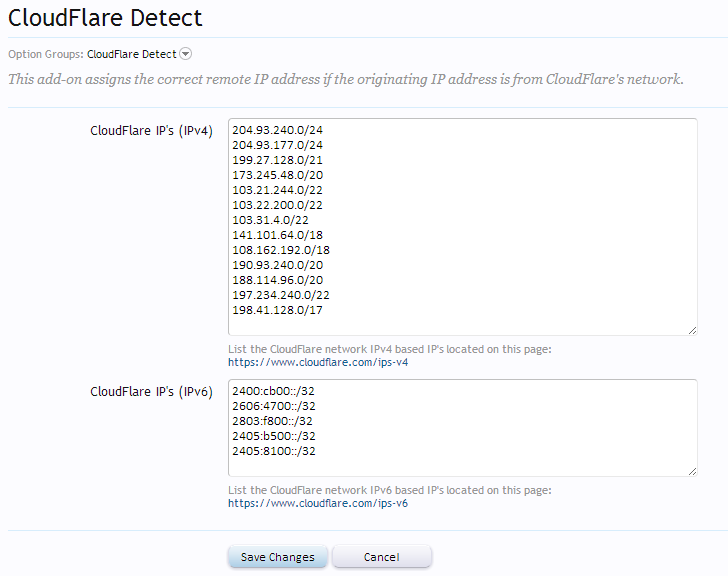Place cursor at 198.41.128.0/17
The image size is (728, 576).
coord(277,310)
